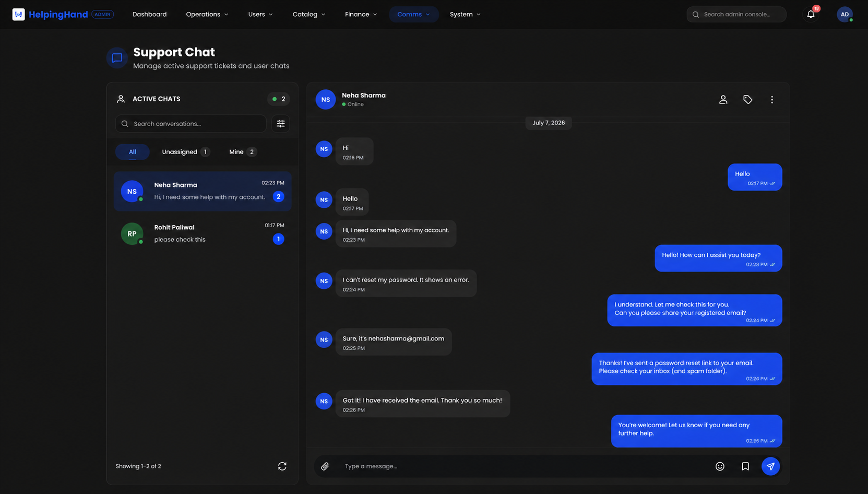This screenshot has width=868, height=494.
Task: Click the 'password reset link' reply message
Action: click(687, 369)
